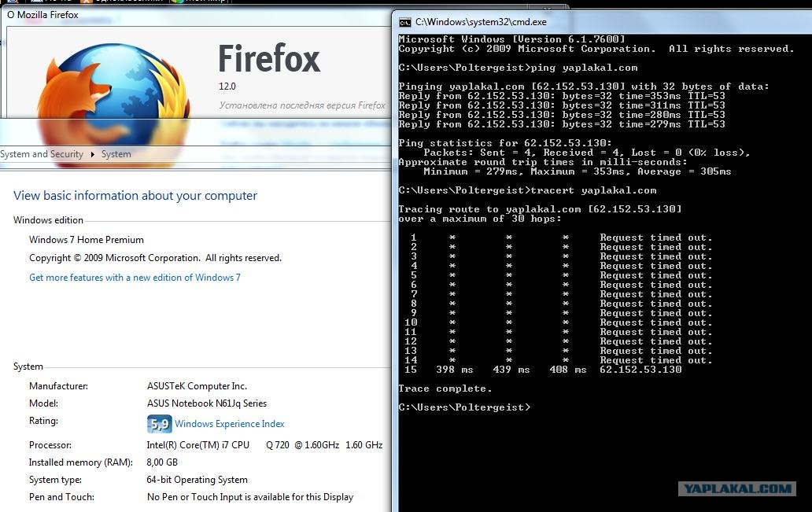Screen dimensions: 812x512
Task: Click the hop 10 'Request timed out.' row
Action: pos(559,322)
